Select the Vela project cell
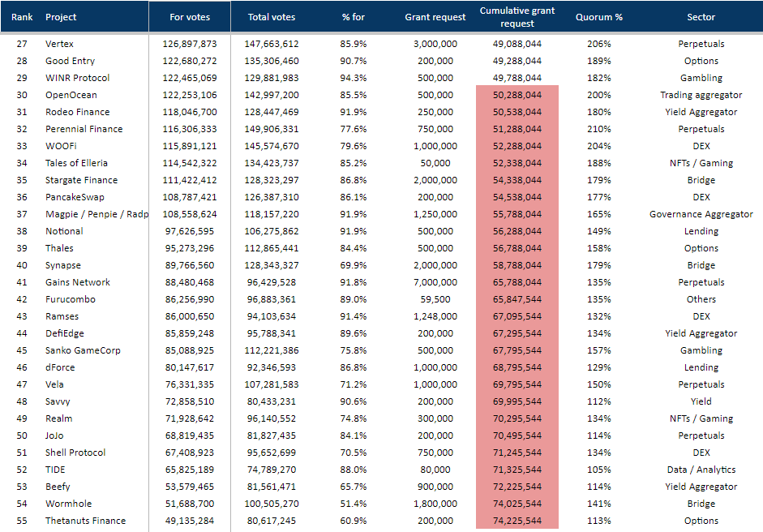 [x=54, y=384]
